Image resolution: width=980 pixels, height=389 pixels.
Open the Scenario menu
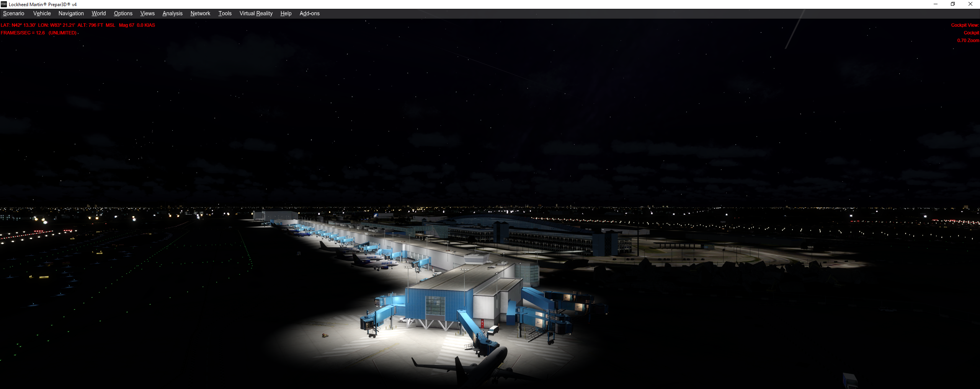pyautogui.click(x=13, y=13)
